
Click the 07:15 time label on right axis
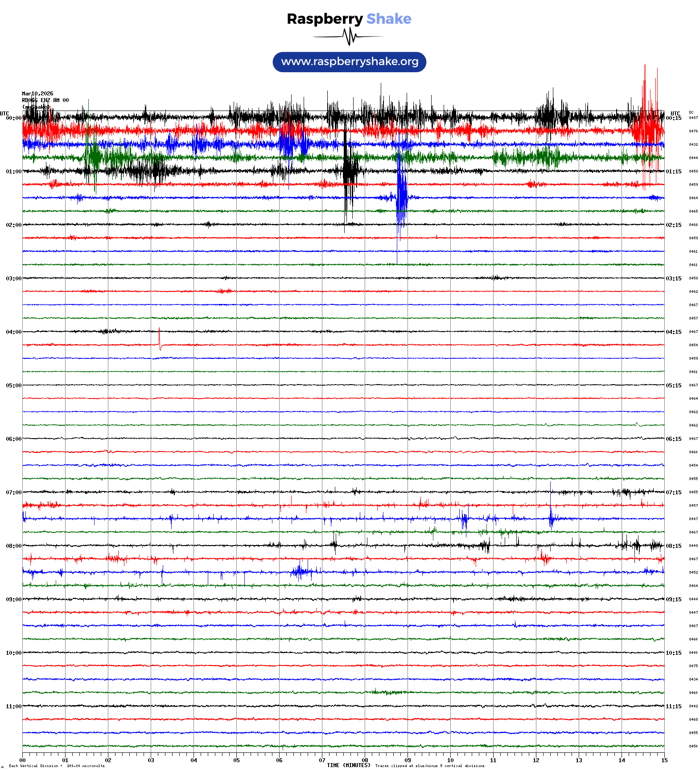673,493
